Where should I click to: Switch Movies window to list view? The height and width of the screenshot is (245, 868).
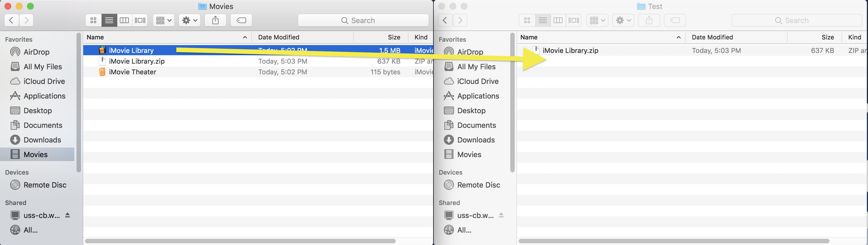(x=109, y=20)
